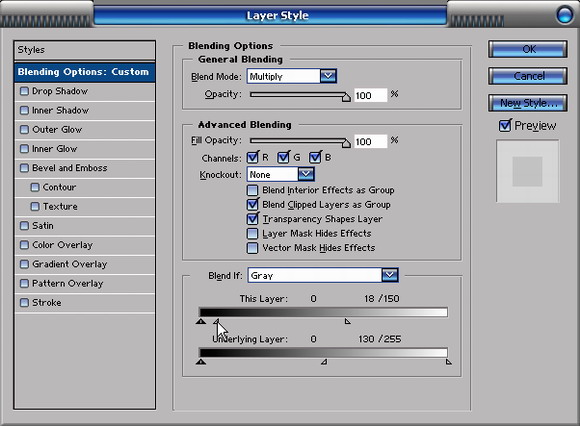Click the Fill Opacity value field
Screen dimensions: 580x426
point(370,142)
